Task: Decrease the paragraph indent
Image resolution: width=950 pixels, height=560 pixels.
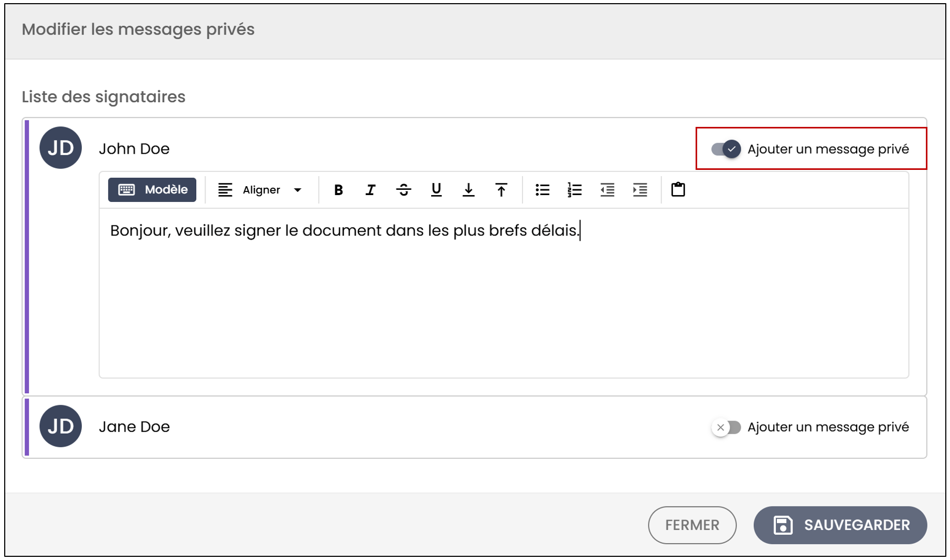Action: [x=607, y=190]
